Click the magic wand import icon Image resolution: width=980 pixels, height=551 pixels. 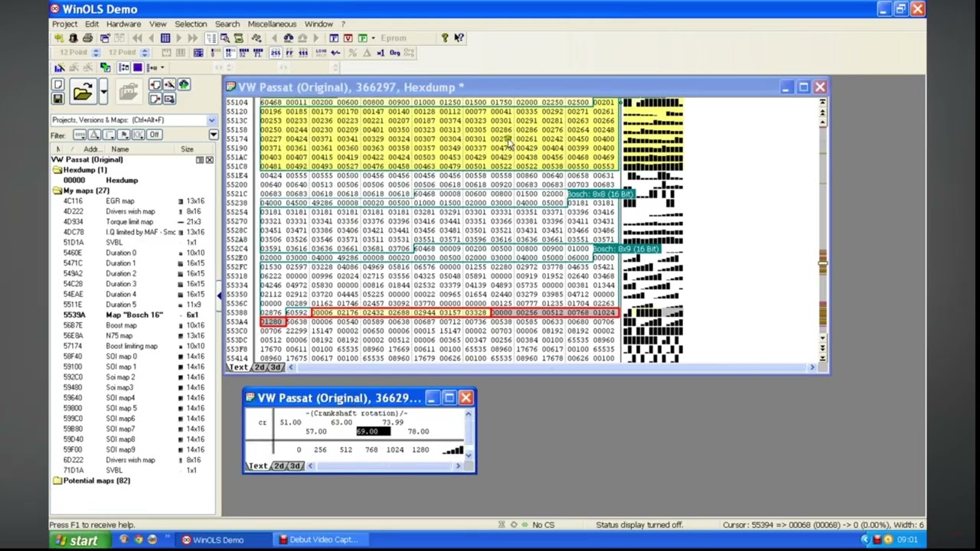[169, 84]
